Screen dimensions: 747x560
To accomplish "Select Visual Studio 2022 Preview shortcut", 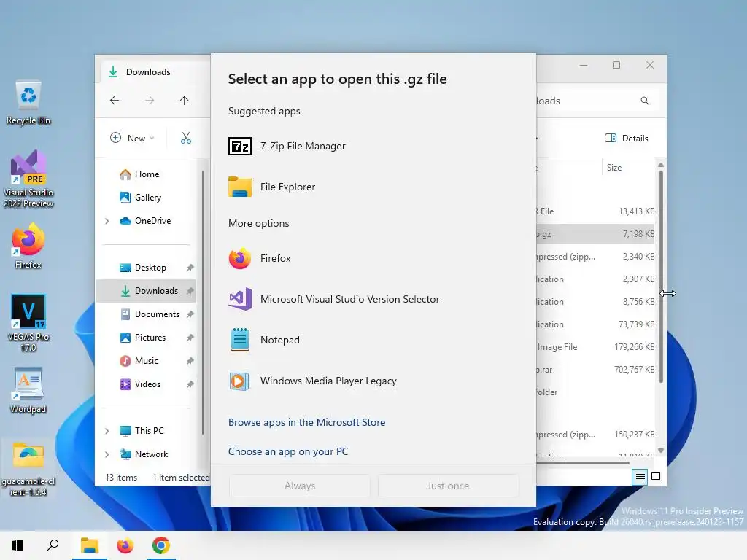I will [28, 179].
